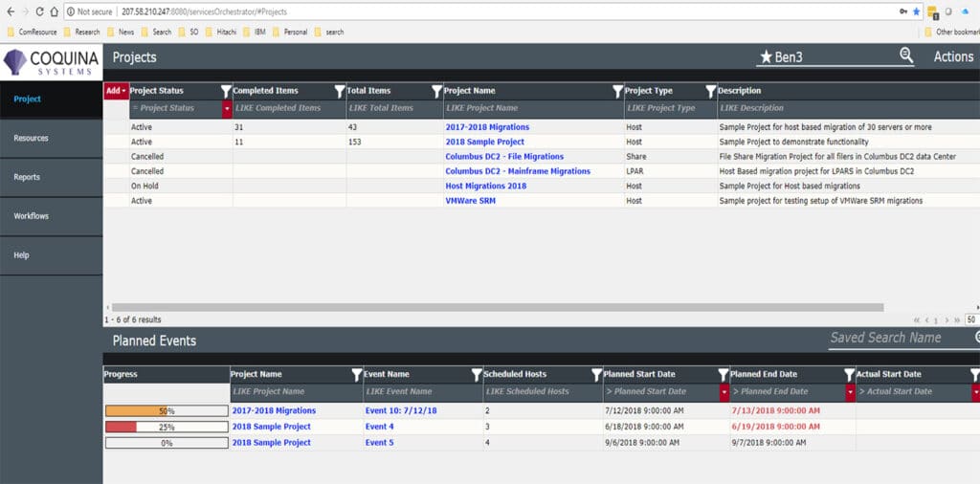980x484 pixels.
Task: Click the LIKE Description filter field
Action: click(x=849, y=109)
